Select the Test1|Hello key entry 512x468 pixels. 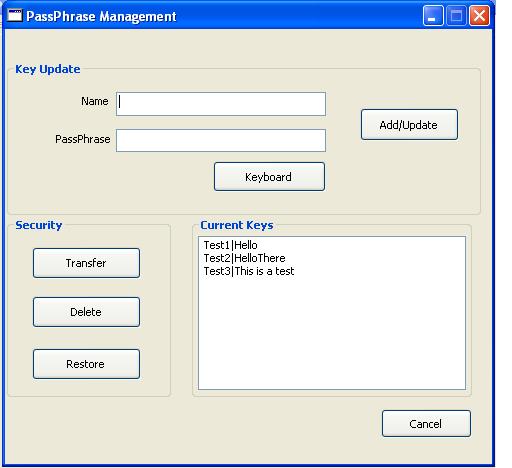(x=231, y=245)
